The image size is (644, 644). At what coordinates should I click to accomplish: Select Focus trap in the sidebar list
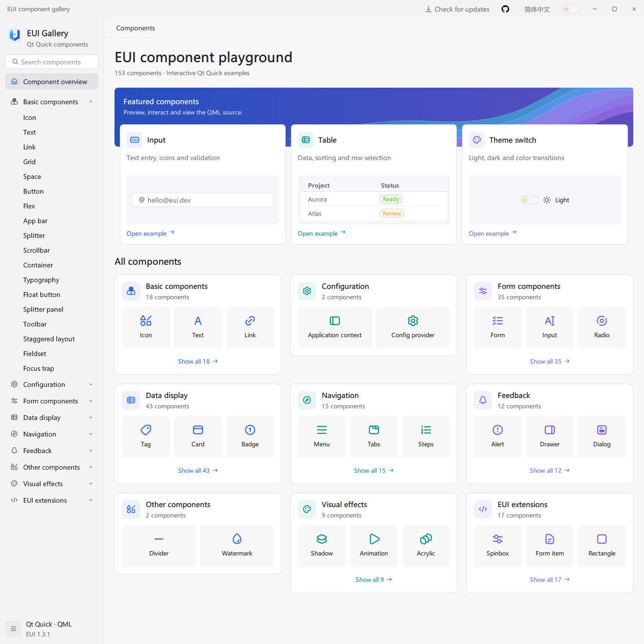pos(52,369)
